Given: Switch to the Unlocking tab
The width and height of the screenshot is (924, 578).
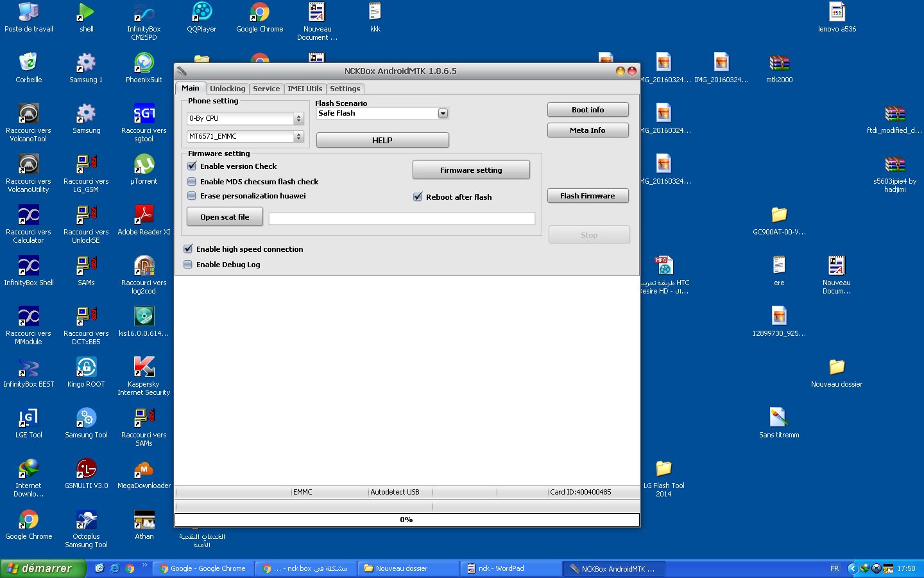Looking at the screenshot, I should pos(227,89).
